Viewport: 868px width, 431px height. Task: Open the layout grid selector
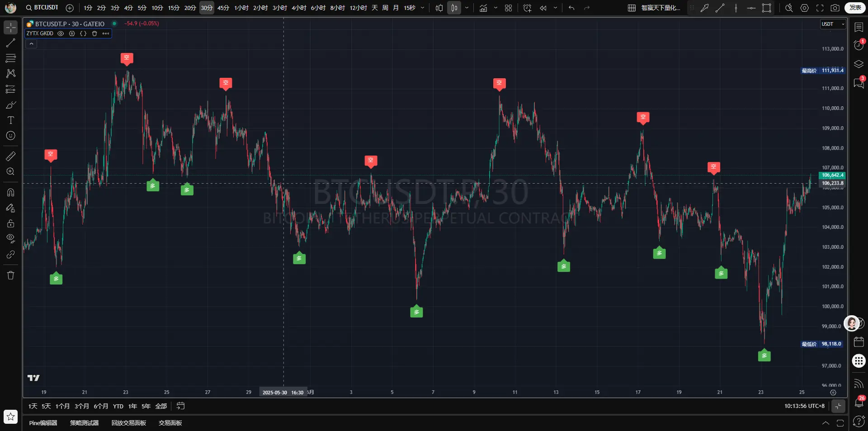[x=632, y=8]
